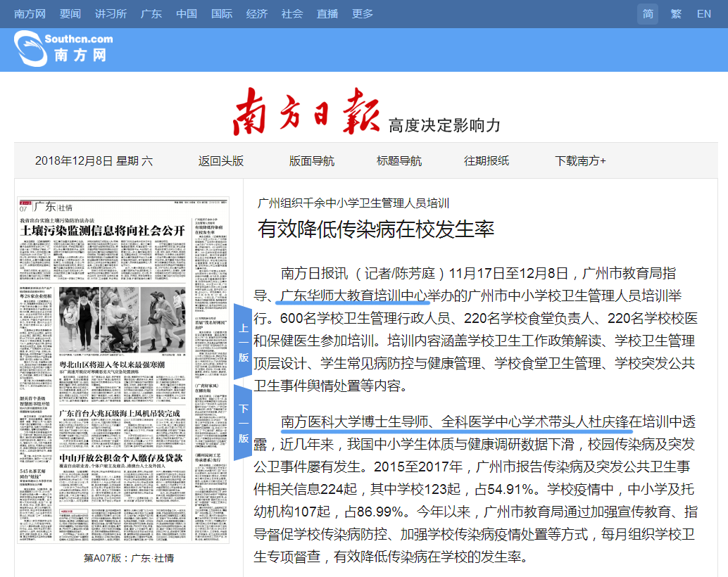Go to the 讲习所 section
728x577 pixels.
111,14
